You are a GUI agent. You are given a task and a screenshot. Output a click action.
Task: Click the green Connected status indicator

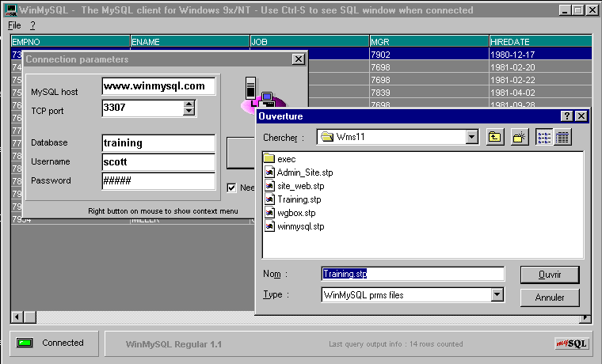pyautogui.click(x=25, y=343)
